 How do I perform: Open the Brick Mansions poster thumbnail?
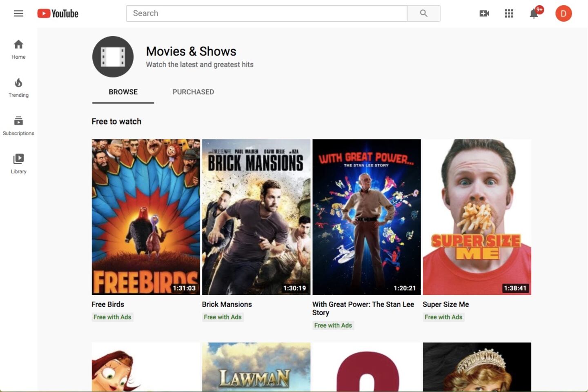point(256,217)
